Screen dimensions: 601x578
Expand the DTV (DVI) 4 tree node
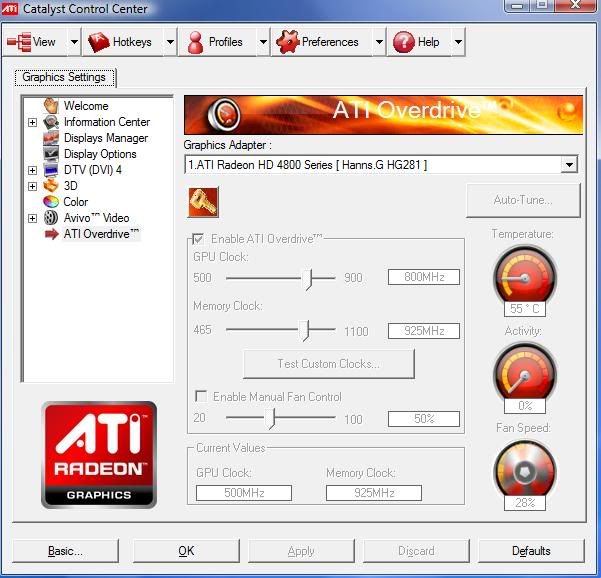click(x=32, y=170)
